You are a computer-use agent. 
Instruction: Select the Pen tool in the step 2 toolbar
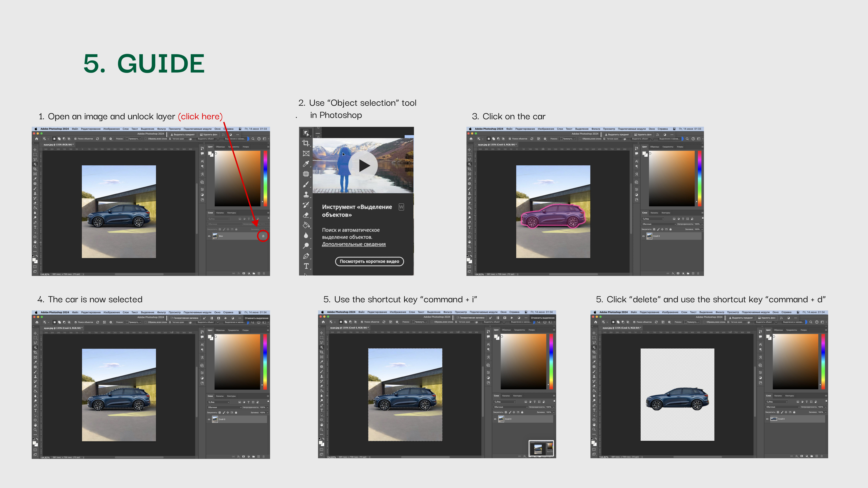[306, 256]
